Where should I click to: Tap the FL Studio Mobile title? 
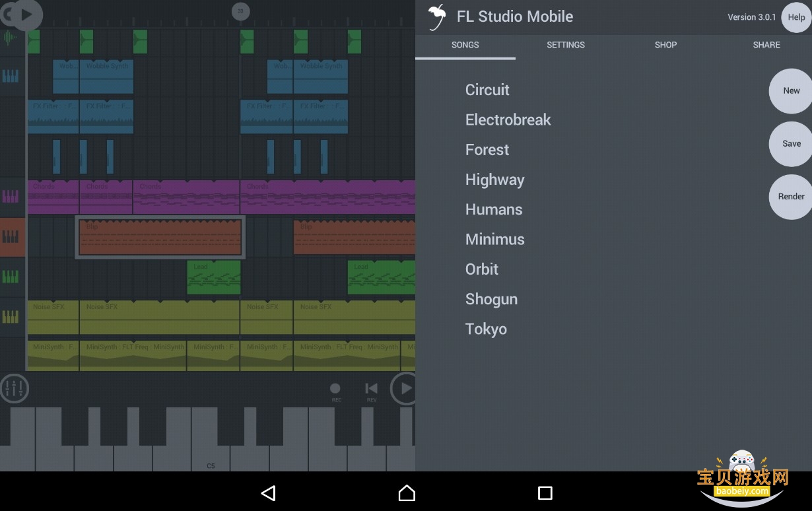[x=515, y=17]
